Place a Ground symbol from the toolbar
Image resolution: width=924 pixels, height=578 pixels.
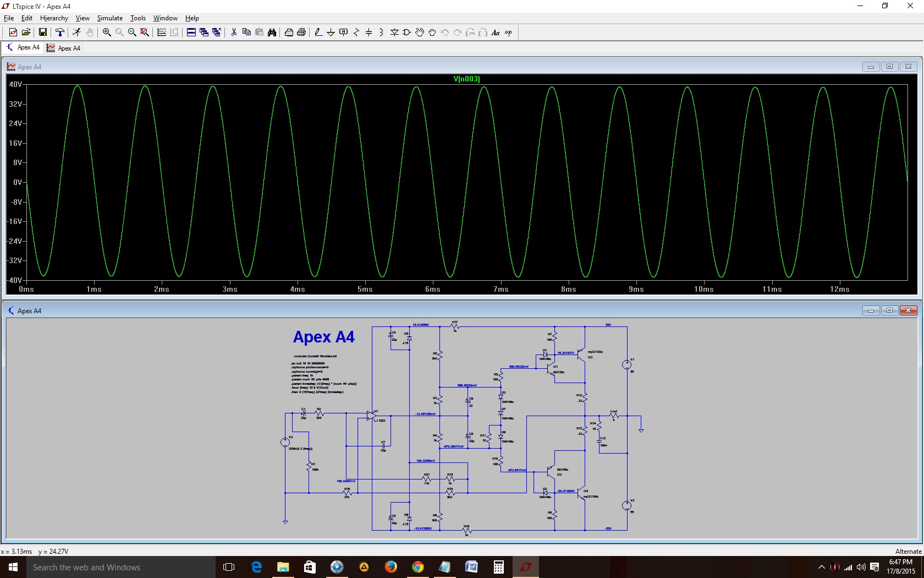click(x=331, y=32)
